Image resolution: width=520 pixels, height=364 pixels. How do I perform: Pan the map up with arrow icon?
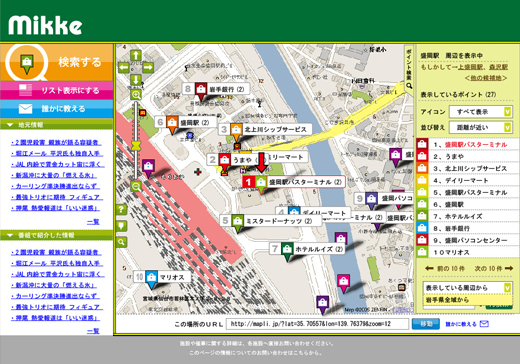(136, 55)
